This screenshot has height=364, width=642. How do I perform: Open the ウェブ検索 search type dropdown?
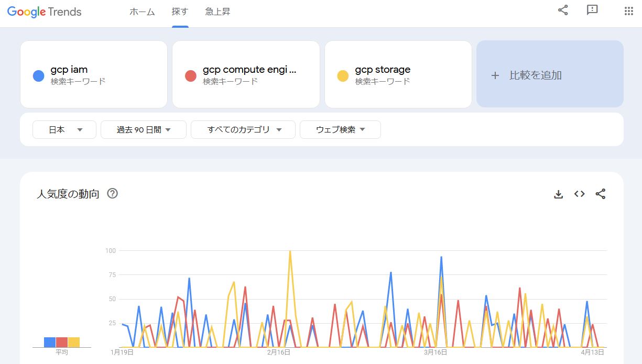point(340,130)
